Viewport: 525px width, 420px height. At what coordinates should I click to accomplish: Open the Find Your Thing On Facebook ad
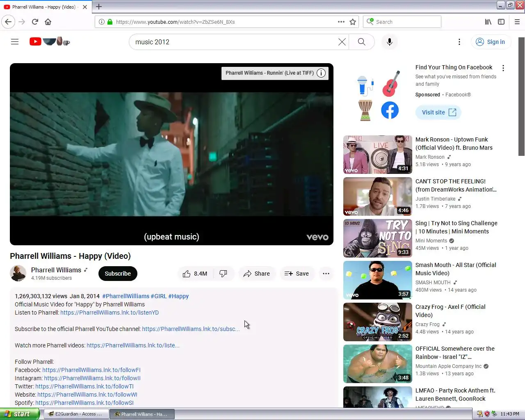tap(454, 67)
